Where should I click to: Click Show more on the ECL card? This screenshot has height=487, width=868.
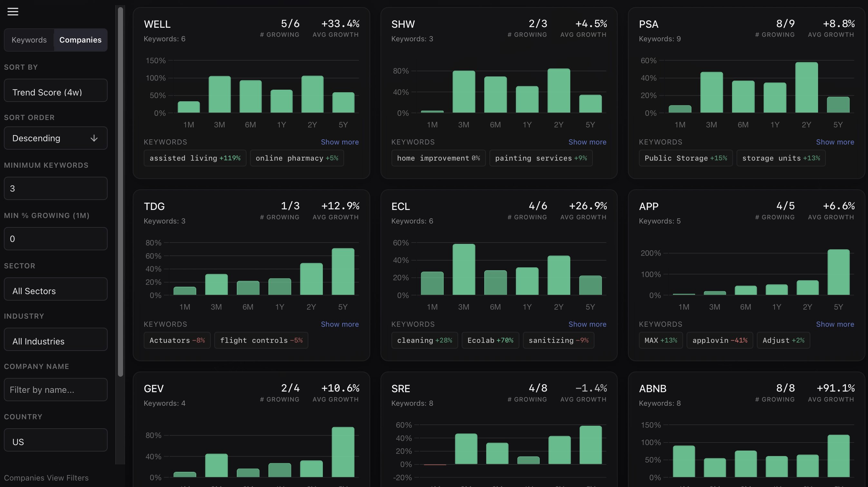pos(587,324)
